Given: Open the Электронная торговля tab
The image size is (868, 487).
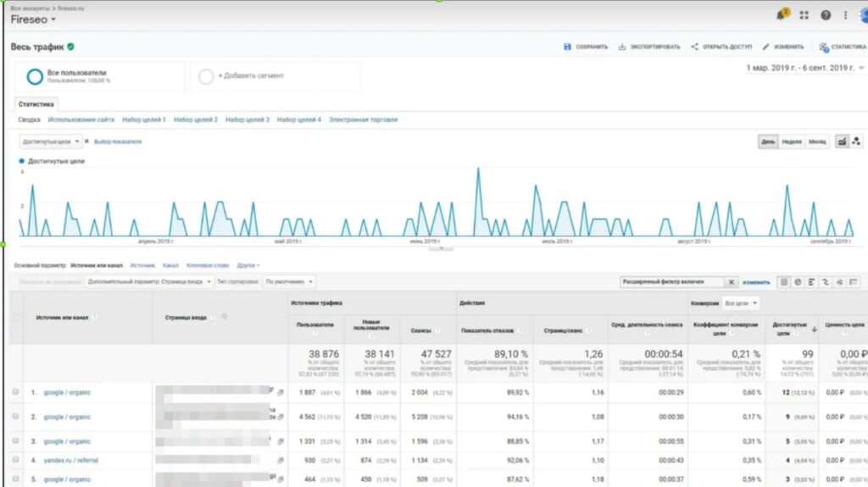Looking at the screenshot, I should 363,119.
